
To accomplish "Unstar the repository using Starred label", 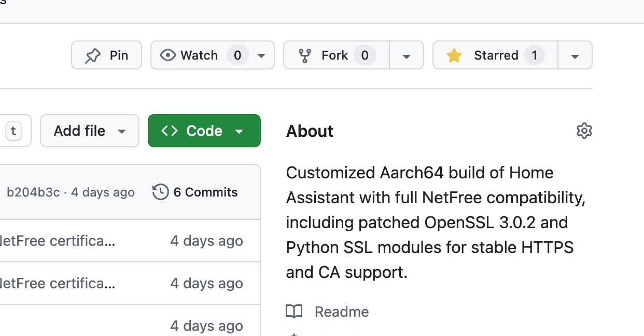I will [496, 55].
